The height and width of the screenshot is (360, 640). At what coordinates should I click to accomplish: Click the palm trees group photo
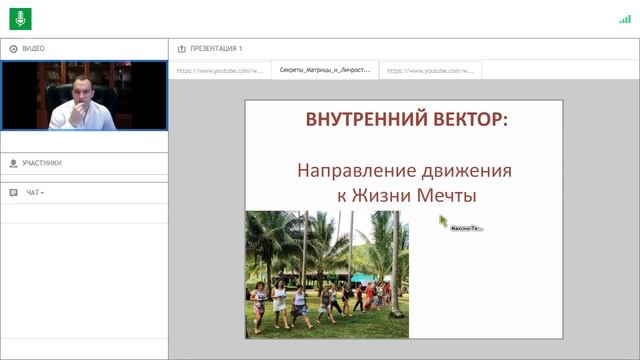pos(327,274)
